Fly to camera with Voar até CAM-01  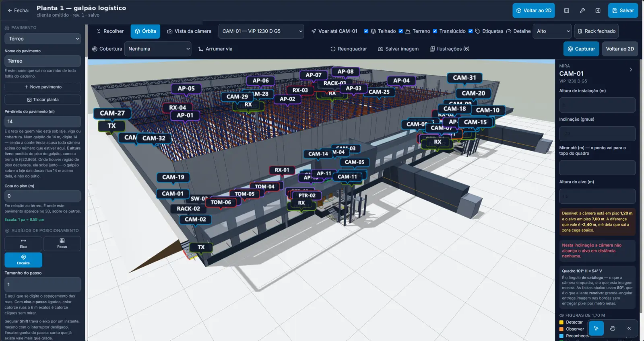pyautogui.click(x=334, y=31)
